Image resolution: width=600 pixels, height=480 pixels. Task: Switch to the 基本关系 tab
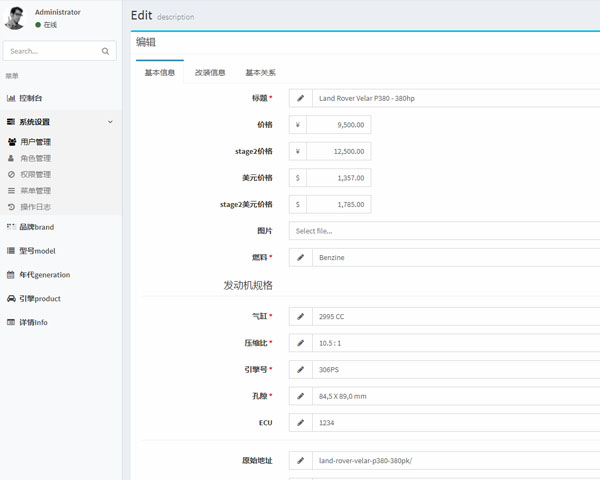(260, 73)
